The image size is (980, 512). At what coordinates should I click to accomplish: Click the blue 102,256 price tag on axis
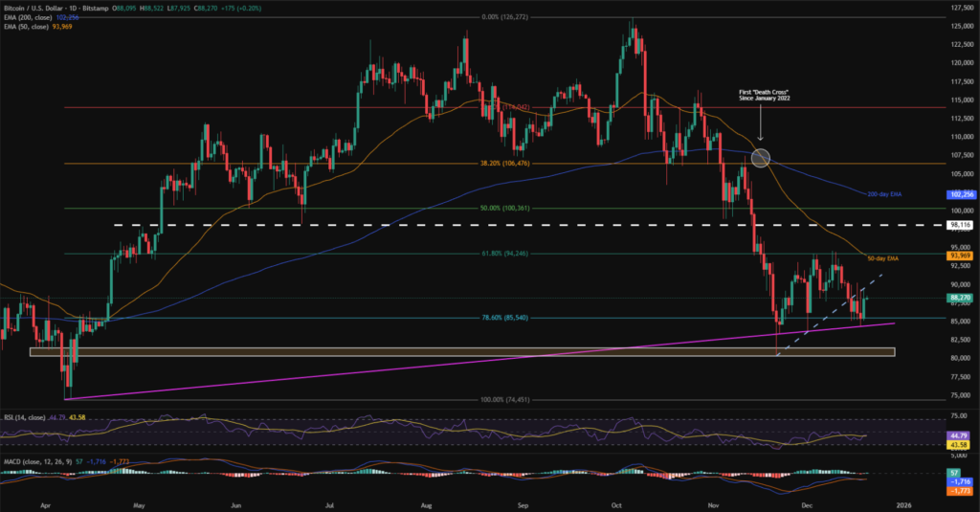(x=961, y=194)
